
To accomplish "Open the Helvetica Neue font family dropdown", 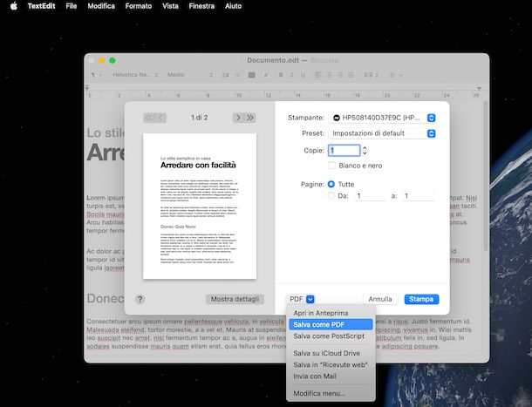I will 135,75.
